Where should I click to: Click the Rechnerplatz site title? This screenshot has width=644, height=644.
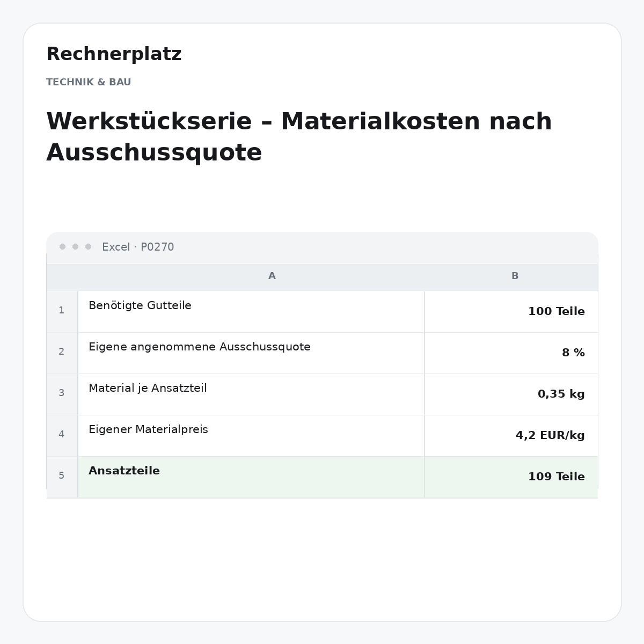coord(114,54)
